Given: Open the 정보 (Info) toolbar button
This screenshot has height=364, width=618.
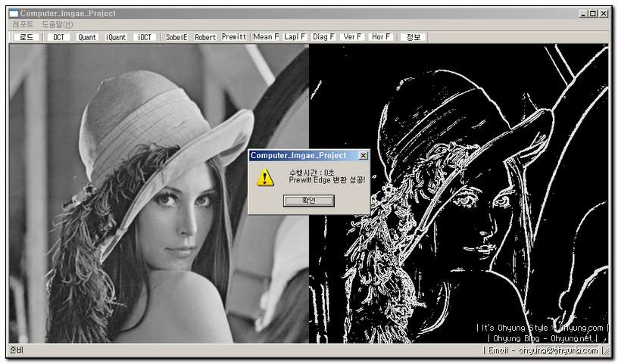Looking at the screenshot, I should [413, 37].
